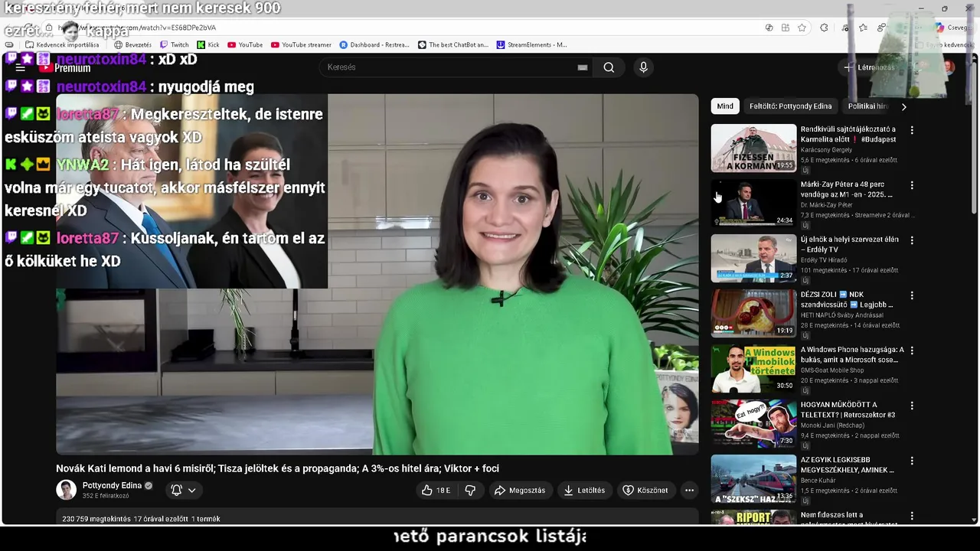Open options for Windows Phone hazugsága video

[911, 350]
